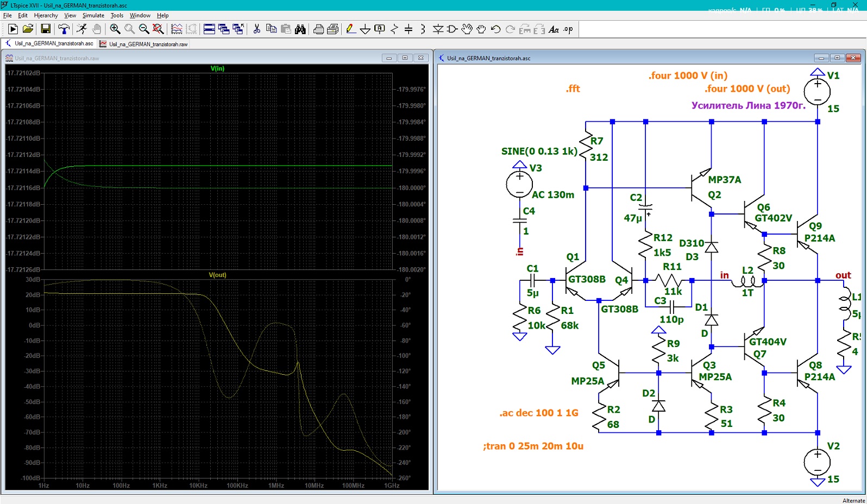Click the Zoom in magnifier icon

point(115,29)
